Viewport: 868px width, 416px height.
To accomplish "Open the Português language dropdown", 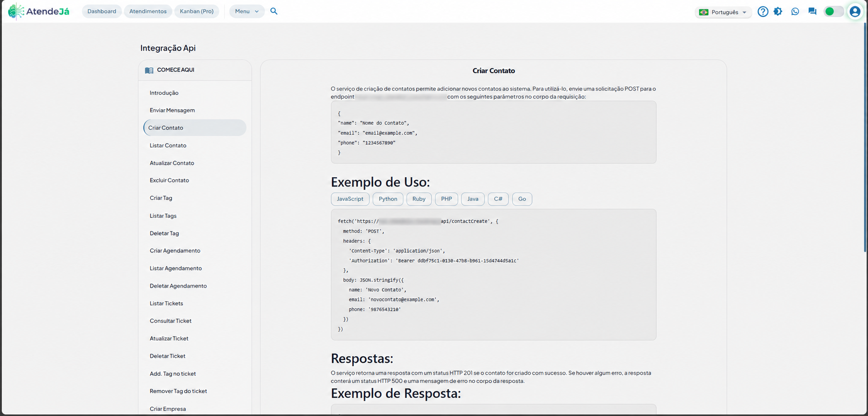I will point(723,12).
